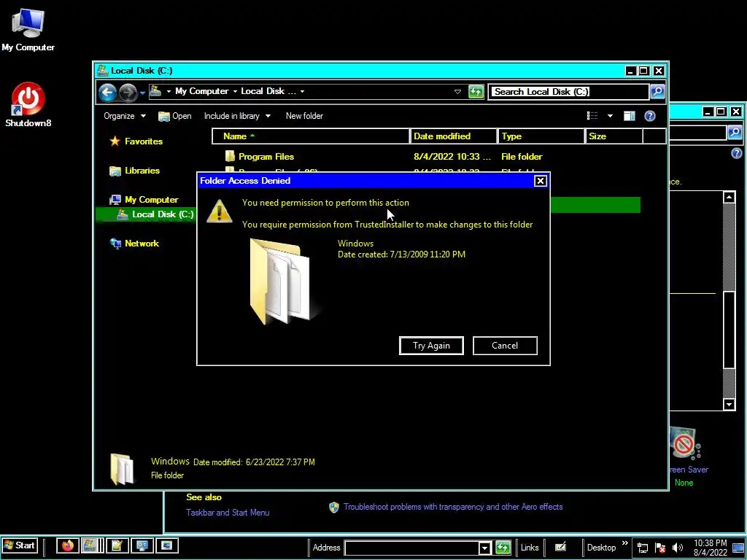Sort by Size column header
Viewport: 747px width, 560px height.
(x=614, y=136)
